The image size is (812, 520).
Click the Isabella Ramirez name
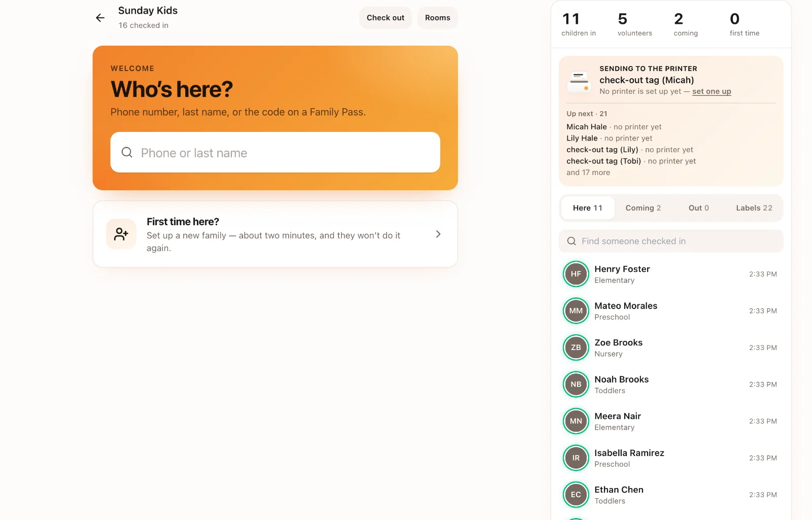(629, 453)
